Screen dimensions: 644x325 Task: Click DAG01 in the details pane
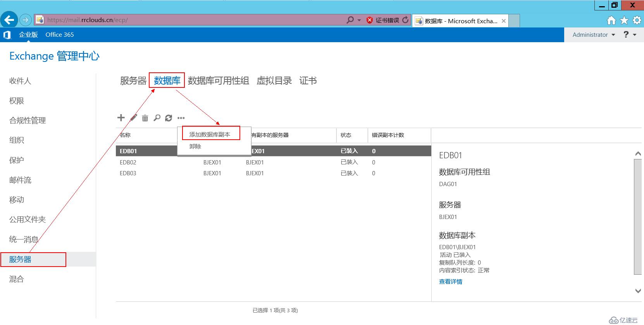pyautogui.click(x=448, y=184)
